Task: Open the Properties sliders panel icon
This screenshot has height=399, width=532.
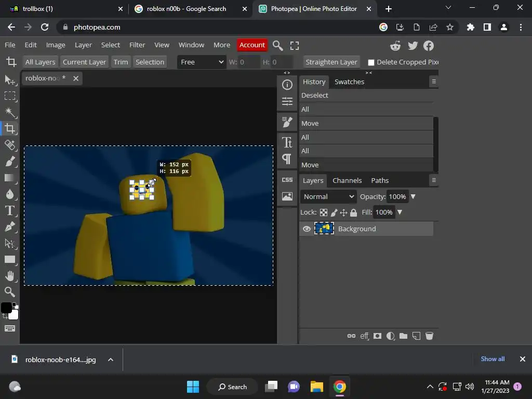Action: [x=287, y=101]
